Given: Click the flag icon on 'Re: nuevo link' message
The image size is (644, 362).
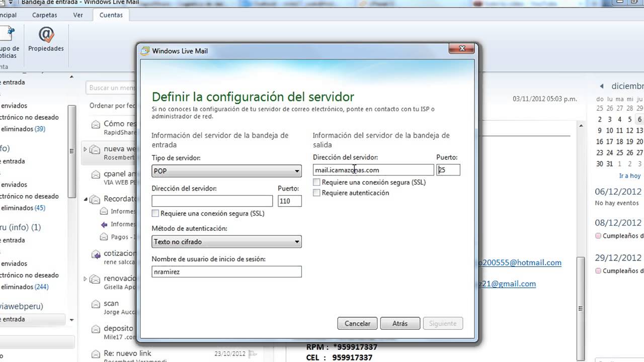Looking at the screenshot, I should pyautogui.click(x=253, y=354).
